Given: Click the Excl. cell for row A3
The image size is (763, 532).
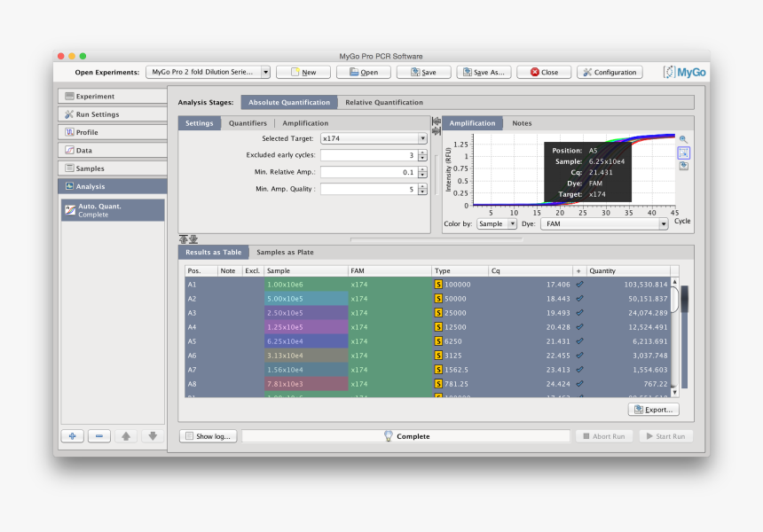Looking at the screenshot, I should (x=253, y=313).
